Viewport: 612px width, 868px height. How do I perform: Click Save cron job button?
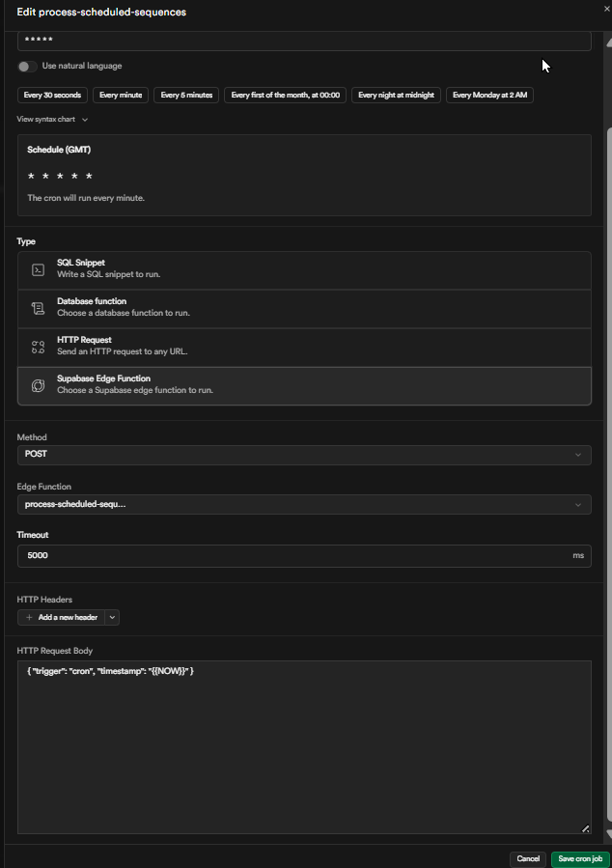pos(580,858)
